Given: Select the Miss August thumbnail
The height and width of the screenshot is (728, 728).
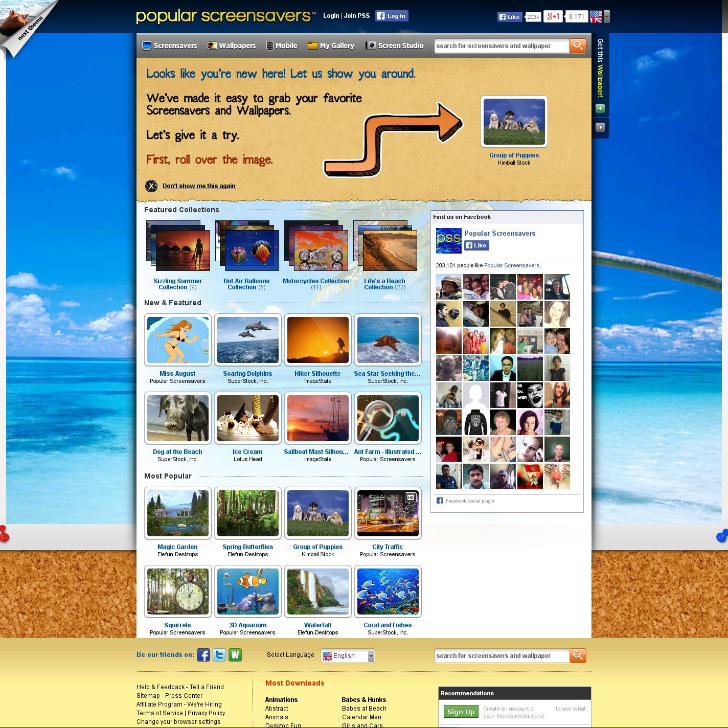Looking at the screenshot, I should (178, 340).
